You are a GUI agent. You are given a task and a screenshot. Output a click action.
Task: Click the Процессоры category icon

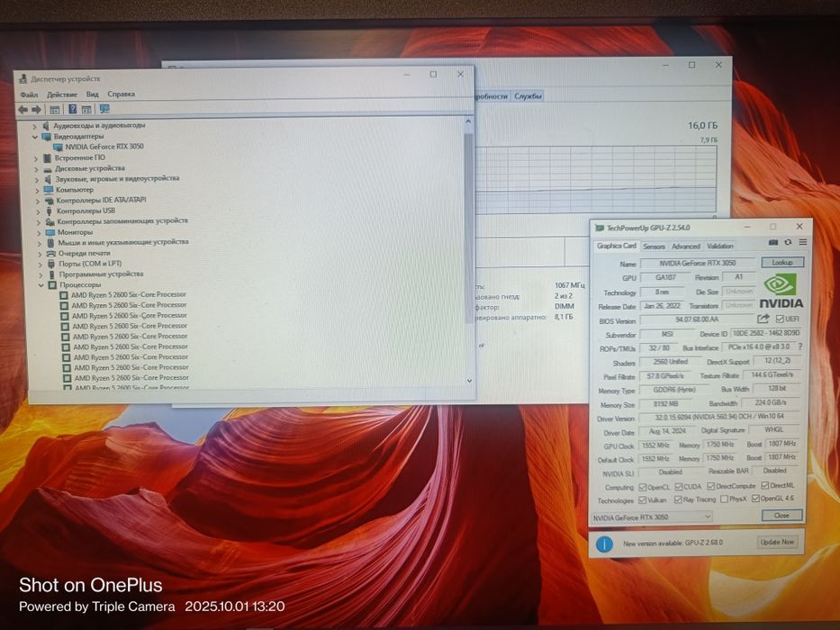click(x=52, y=285)
